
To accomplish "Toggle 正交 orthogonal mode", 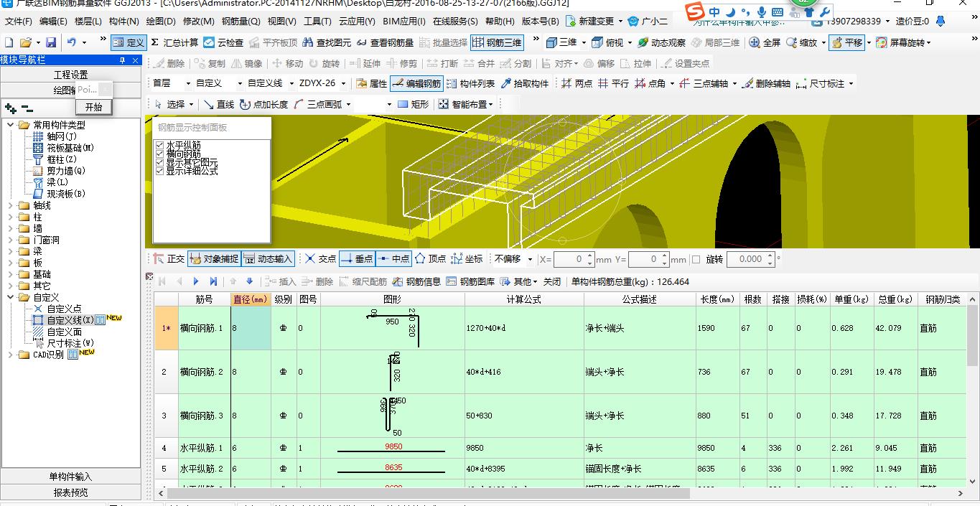I will pos(169,259).
